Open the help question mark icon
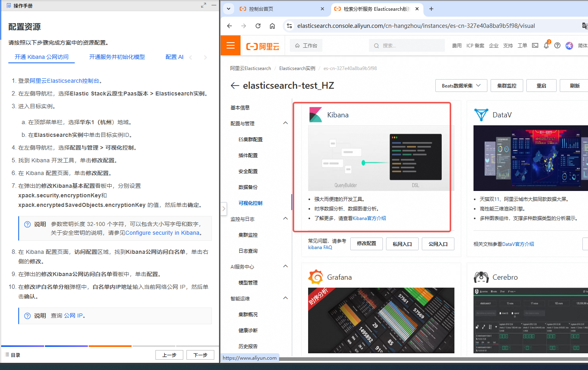 click(x=557, y=46)
